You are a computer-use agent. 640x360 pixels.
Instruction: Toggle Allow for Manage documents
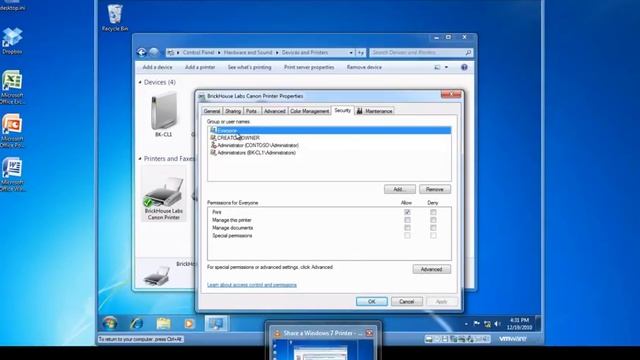407,228
